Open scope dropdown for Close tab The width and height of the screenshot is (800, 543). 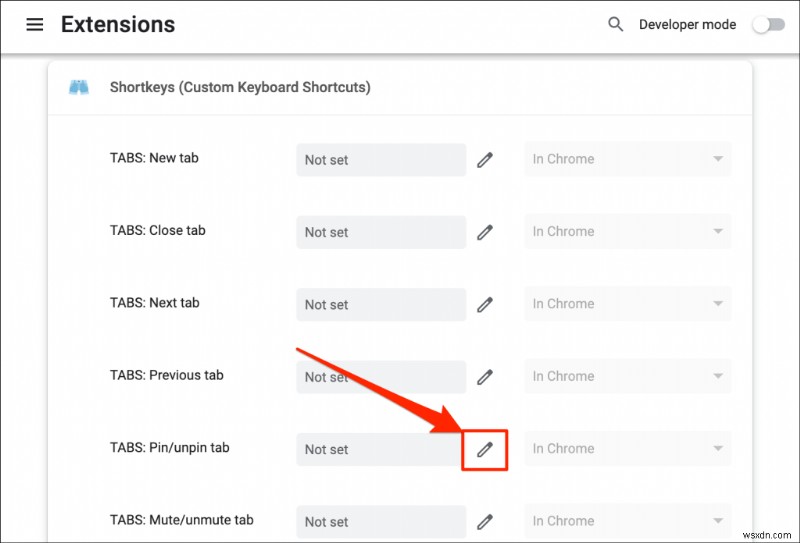pyautogui.click(x=627, y=232)
